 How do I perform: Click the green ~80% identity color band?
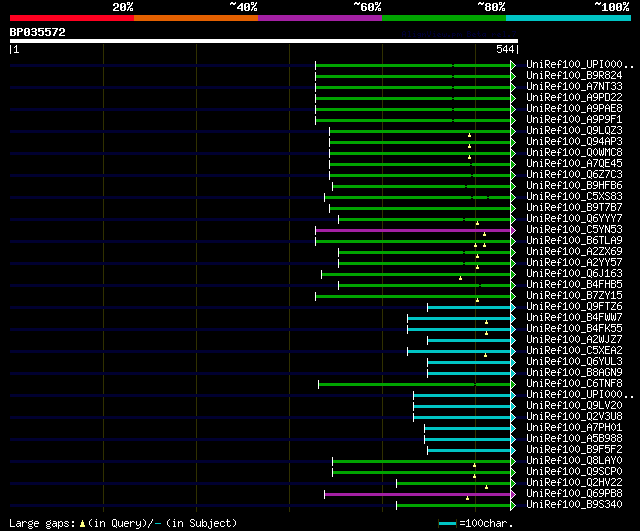[x=444, y=18]
